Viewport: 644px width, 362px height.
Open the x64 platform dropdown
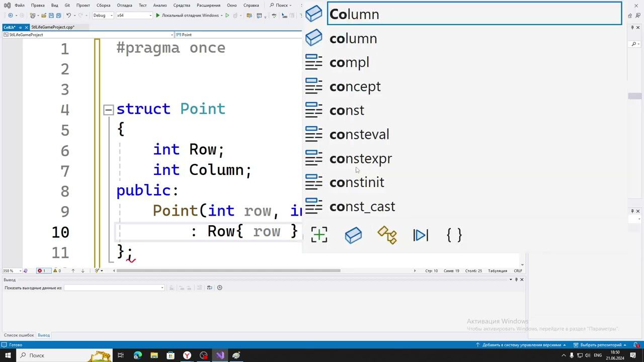(134, 16)
